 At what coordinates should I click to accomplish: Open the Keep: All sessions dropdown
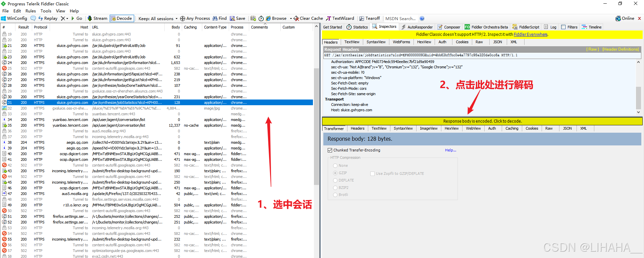point(158,18)
